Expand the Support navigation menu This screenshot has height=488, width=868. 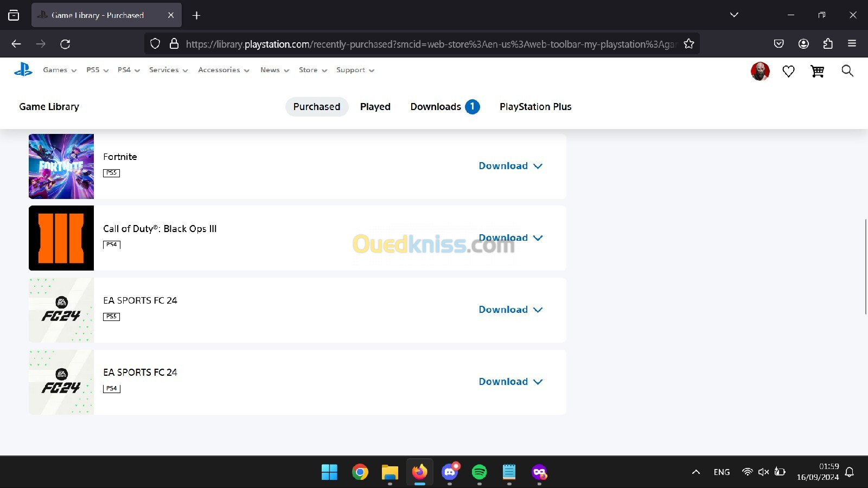pyautogui.click(x=355, y=70)
